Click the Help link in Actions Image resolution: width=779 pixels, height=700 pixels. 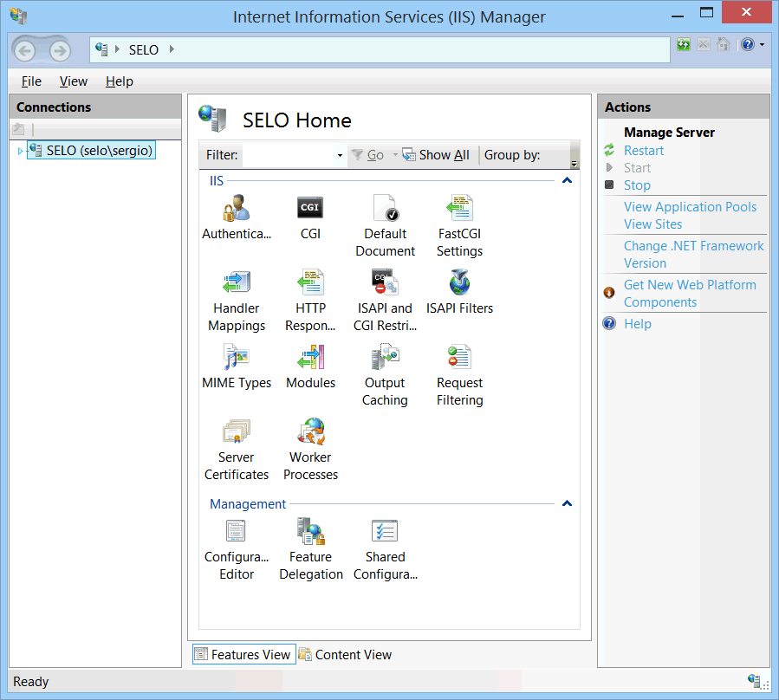638,324
